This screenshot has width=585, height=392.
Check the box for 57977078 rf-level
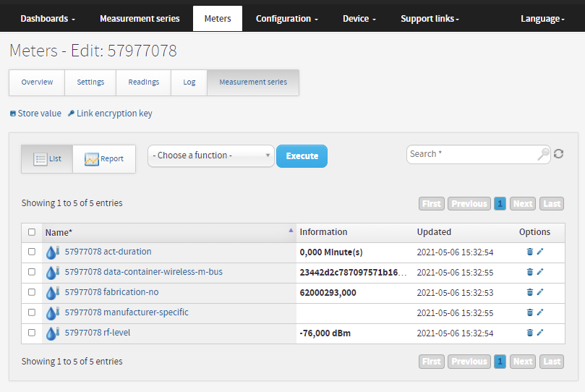pyautogui.click(x=32, y=332)
